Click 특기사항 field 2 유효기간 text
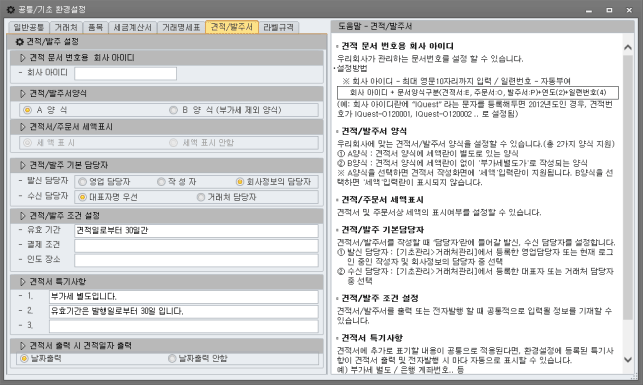Image resolution: width=643 pixels, height=385 pixels. 184,311
